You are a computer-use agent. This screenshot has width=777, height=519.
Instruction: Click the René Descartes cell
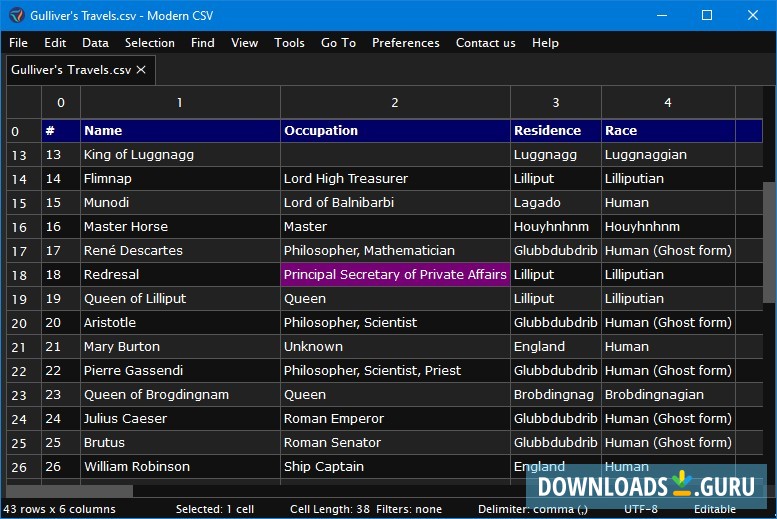(180, 251)
